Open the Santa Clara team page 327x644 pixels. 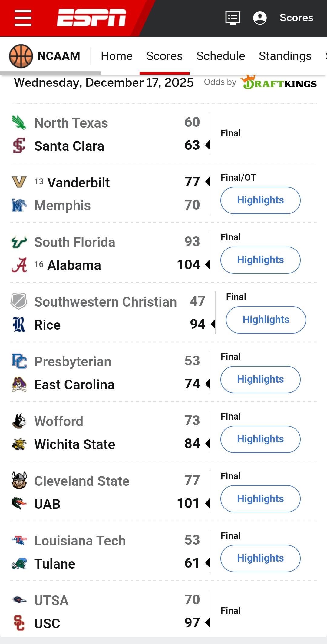click(x=69, y=146)
